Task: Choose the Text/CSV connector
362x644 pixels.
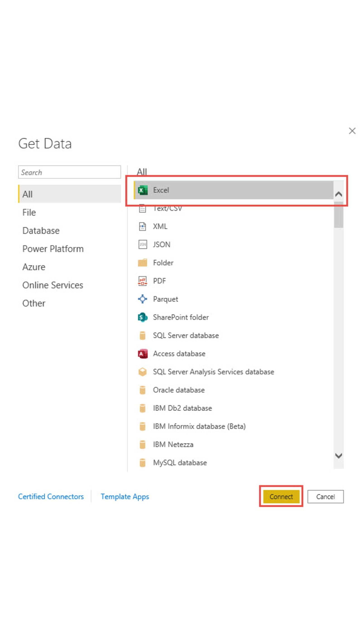Action: (x=168, y=208)
